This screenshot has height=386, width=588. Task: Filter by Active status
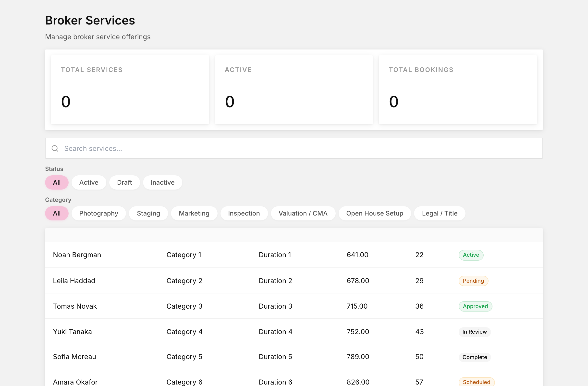click(x=89, y=182)
